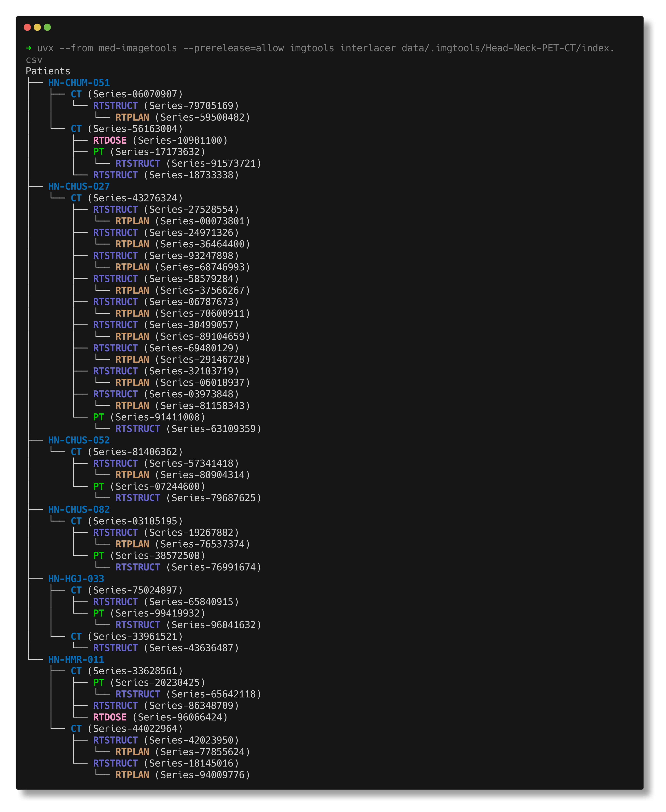The image size is (666, 812).
Task: Click RTSTRUCT row Series-58579284
Action: click(x=166, y=279)
